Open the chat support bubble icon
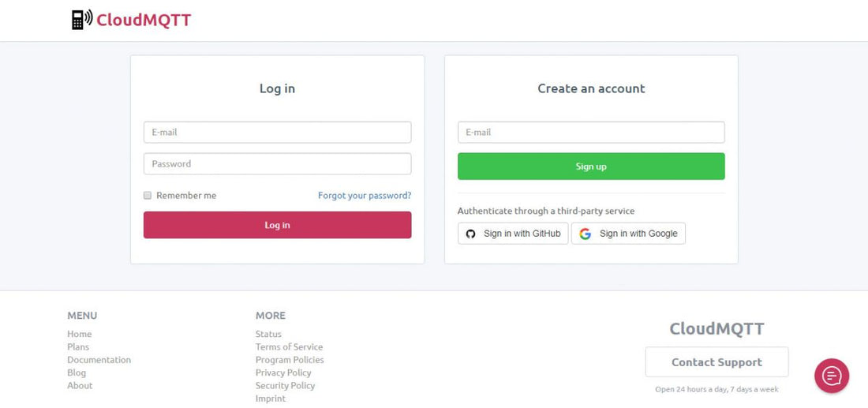 coord(832,376)
